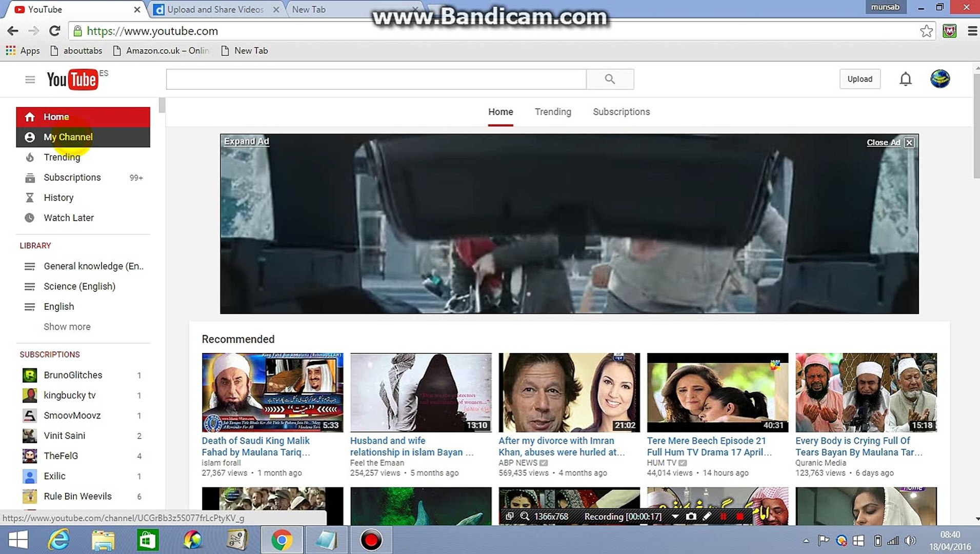Open the Amazon.co.uk bookmark

(x=161, y=51)
